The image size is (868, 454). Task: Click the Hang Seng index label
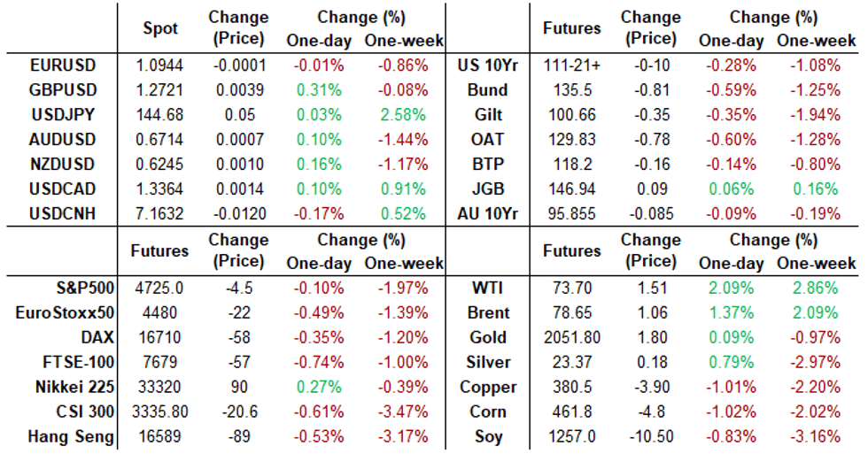(x=72, y=436)
